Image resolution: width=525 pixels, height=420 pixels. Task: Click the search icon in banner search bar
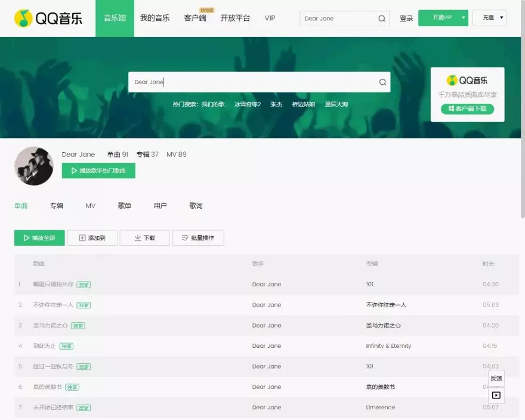tap(382, 82)
